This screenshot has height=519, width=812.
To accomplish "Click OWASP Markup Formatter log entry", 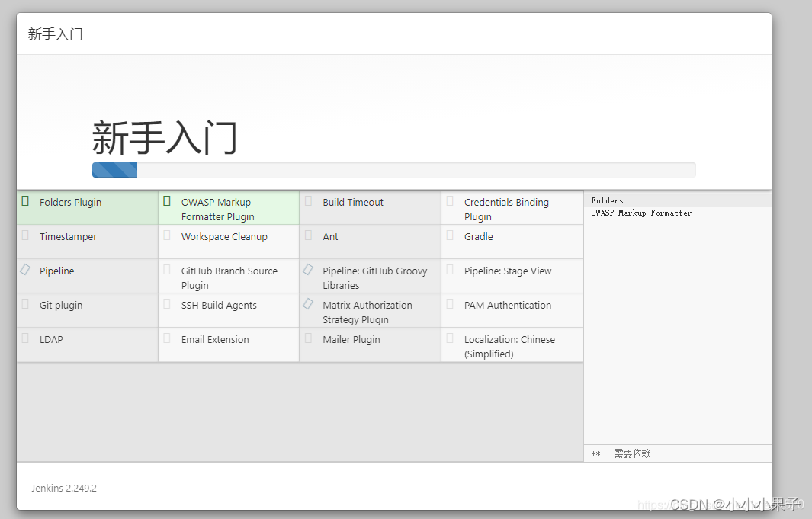I will click(641, 213).
